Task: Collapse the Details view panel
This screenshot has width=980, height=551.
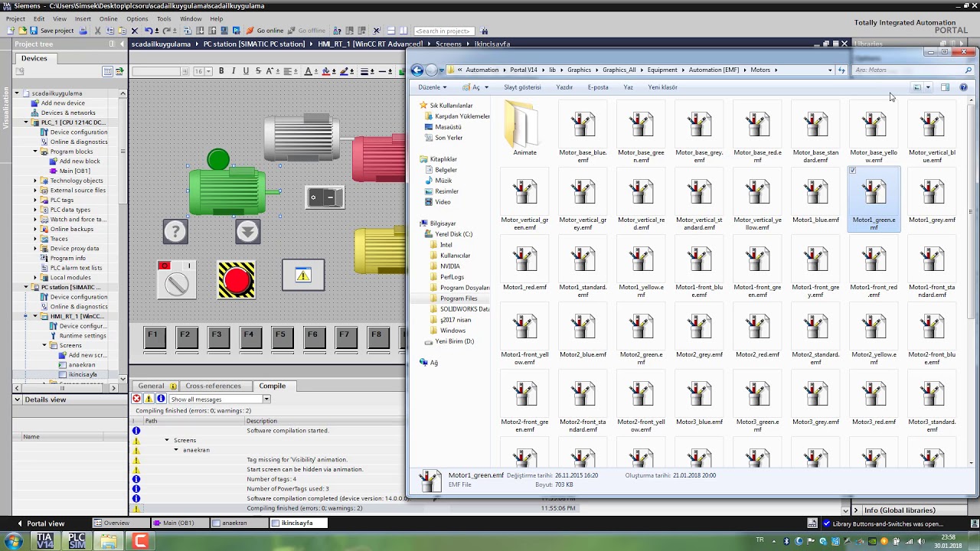Action: 18,399
